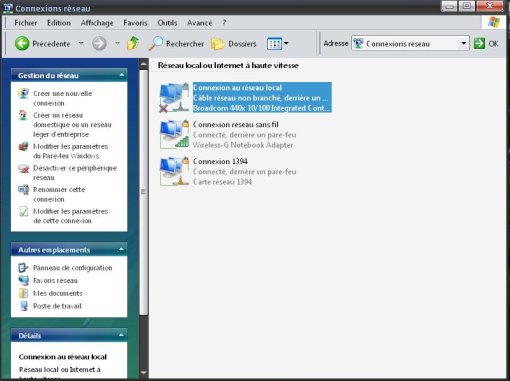
Task: Click the Carte réseau 1394 text
Action: [x=222, y=182]
